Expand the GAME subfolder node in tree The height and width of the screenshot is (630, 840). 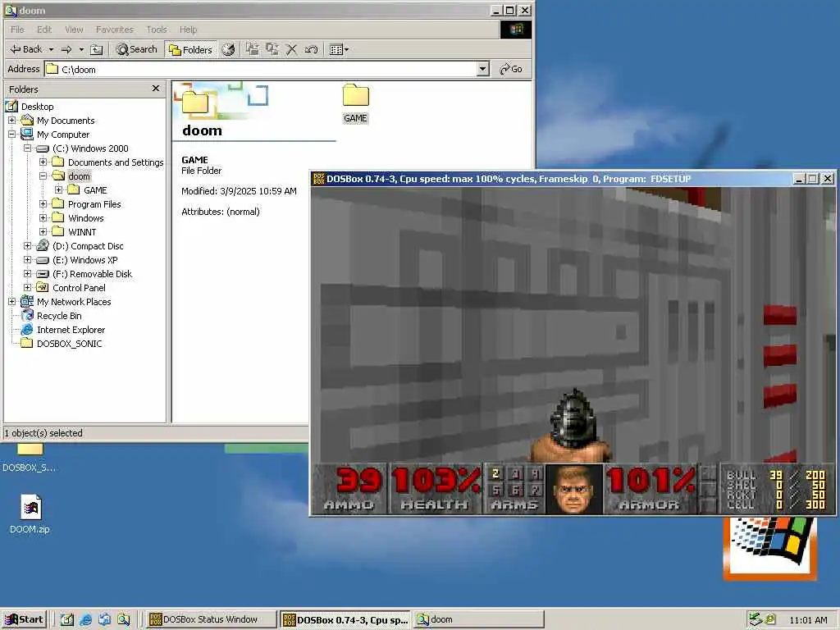[59, 189]
